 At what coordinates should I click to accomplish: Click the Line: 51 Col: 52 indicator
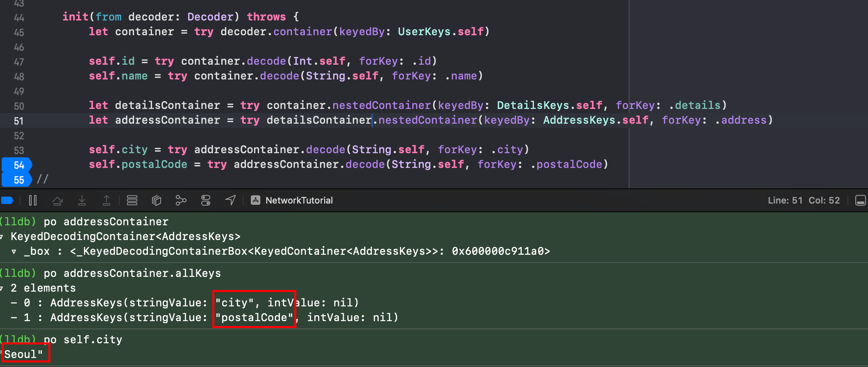(x=804, y=200)
